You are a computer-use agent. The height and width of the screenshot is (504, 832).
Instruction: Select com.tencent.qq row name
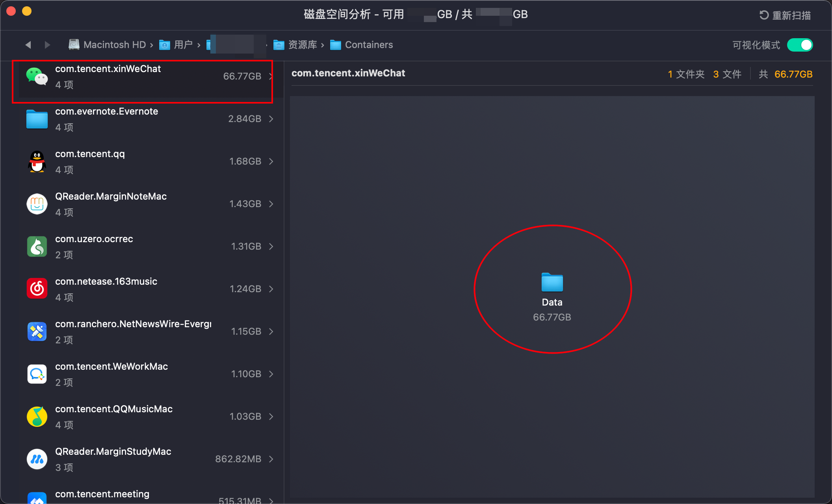(90, 154)
